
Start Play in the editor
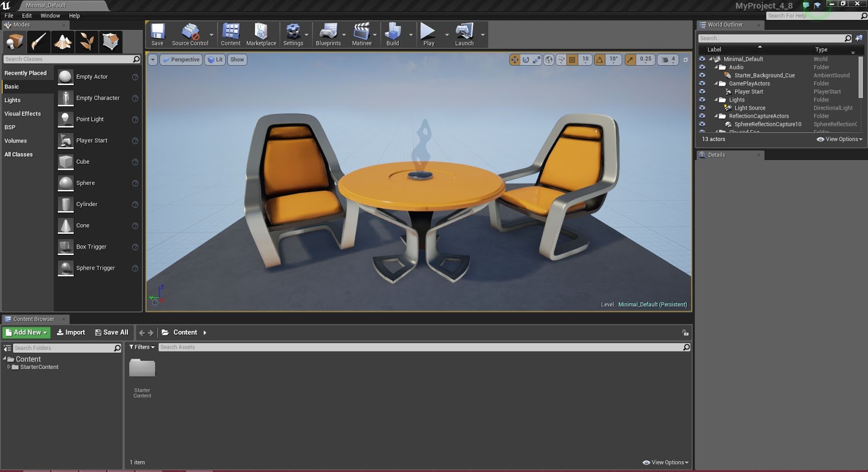(429, 35)
